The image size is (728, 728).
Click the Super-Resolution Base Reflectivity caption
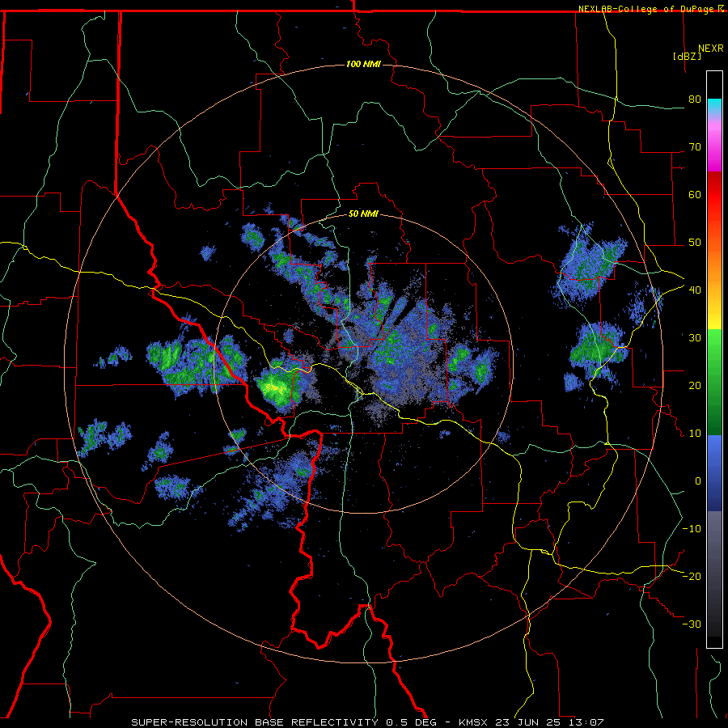(367, 722)
